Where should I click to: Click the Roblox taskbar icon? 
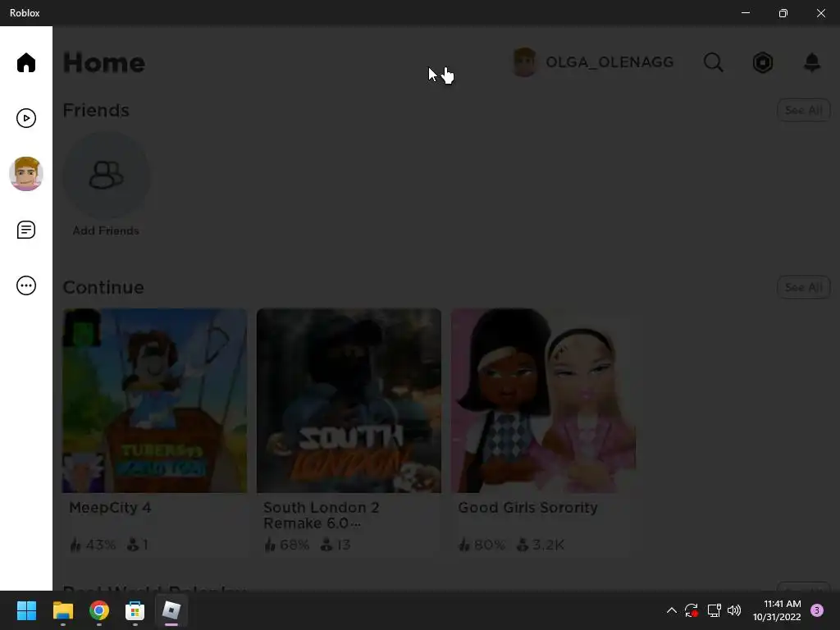coord(171,610)
